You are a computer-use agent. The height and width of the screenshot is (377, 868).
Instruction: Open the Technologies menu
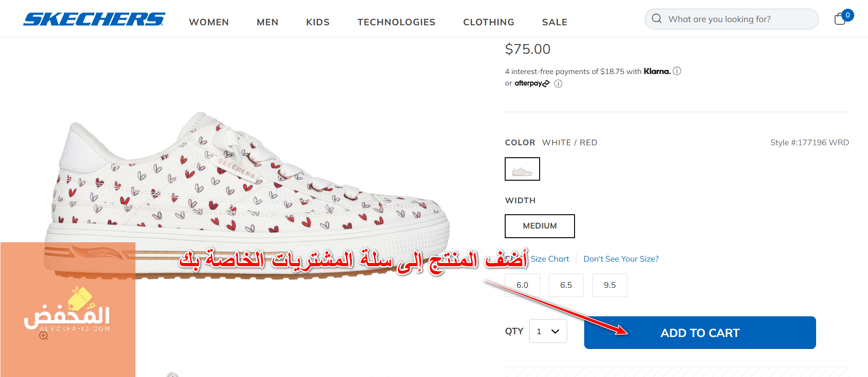click(396, 22)
